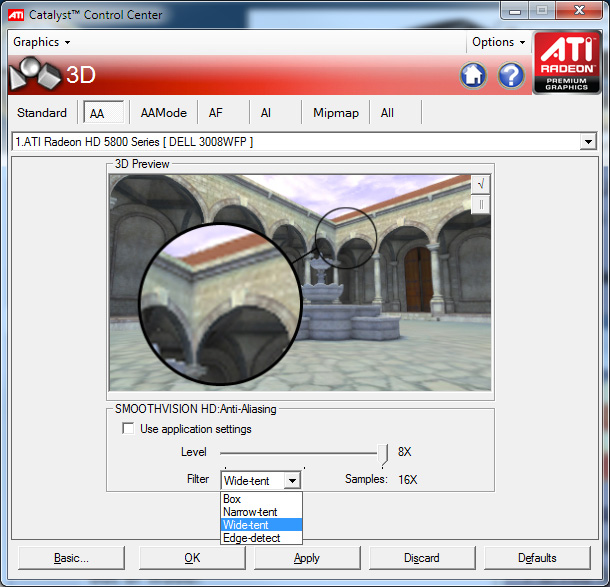Click the anti-aliasing Level slider handle
The image size is (610, 587).
pyautogui.click(x=384, y=454)
